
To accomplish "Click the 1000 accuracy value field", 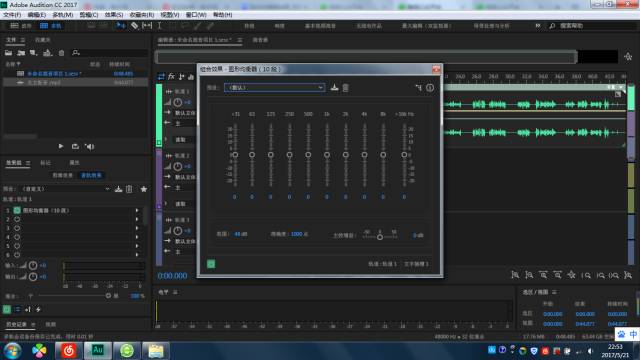I will click(297, 234).
